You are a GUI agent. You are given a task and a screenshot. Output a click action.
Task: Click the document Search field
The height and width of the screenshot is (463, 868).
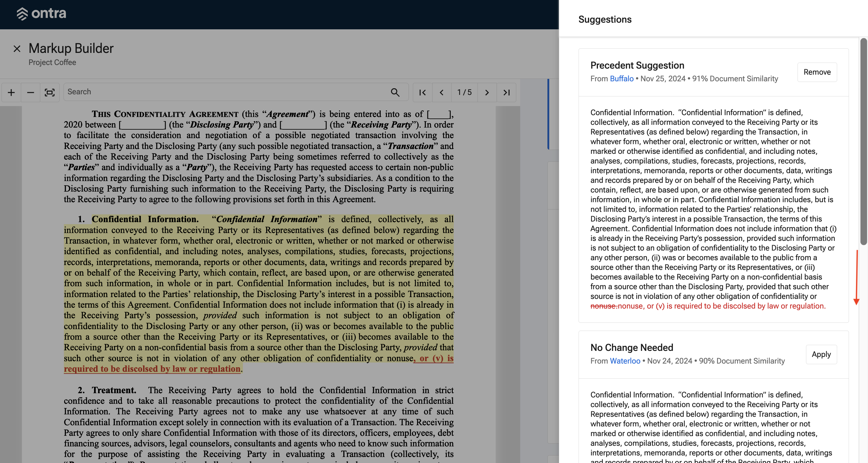coord(236,92)
